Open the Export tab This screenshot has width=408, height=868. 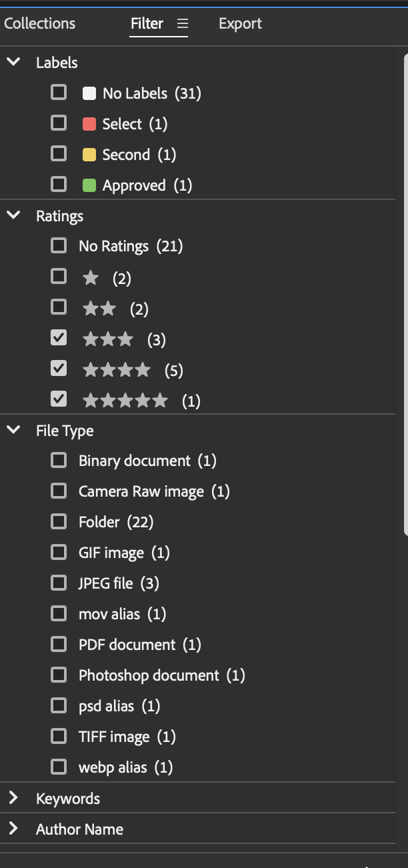tap(239, 23)
